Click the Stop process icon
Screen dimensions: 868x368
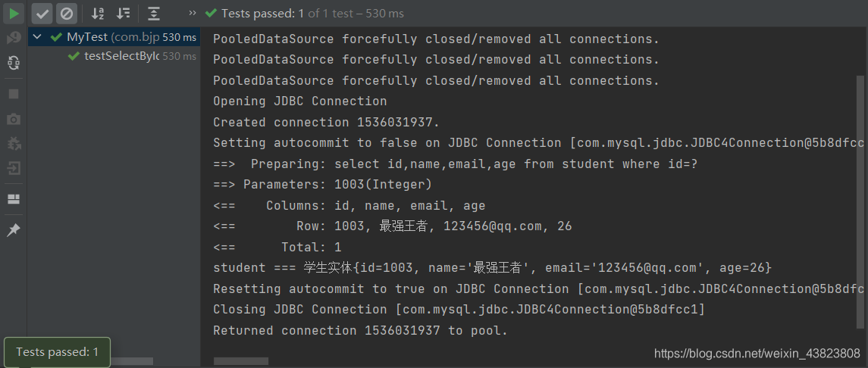point(13,94)
